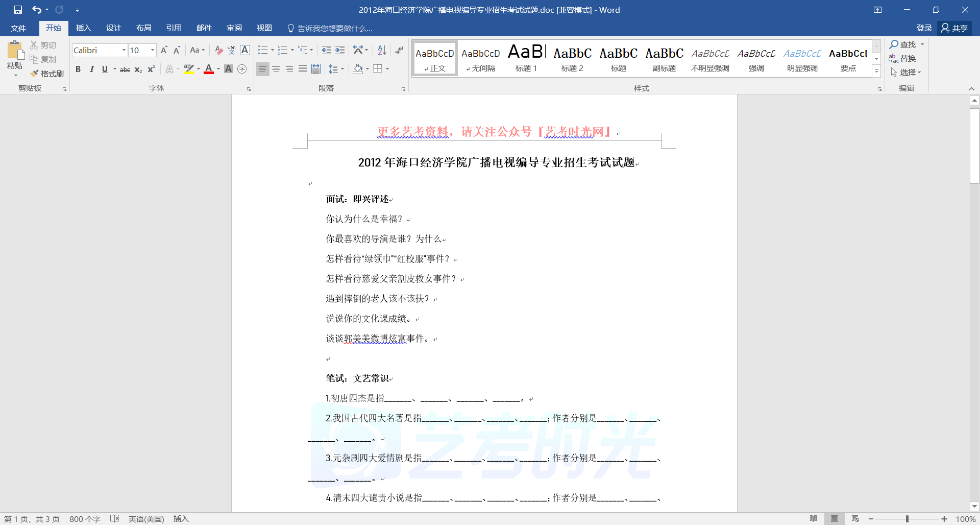Image resolution: width=980 pixels, height=525 pixels.
Task: Click the Clear Formatting eraser icon
Action: pyautogui.click(x=218, y=50)
